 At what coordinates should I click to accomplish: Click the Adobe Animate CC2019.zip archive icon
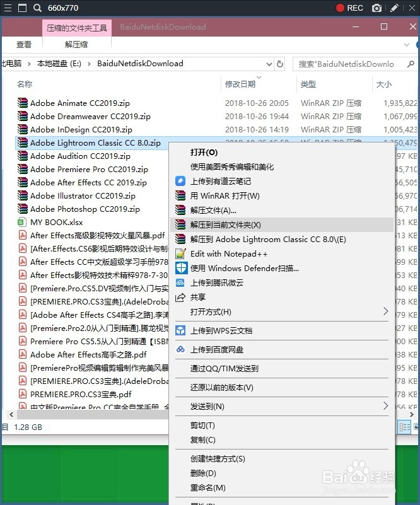(x=23, y=103)
